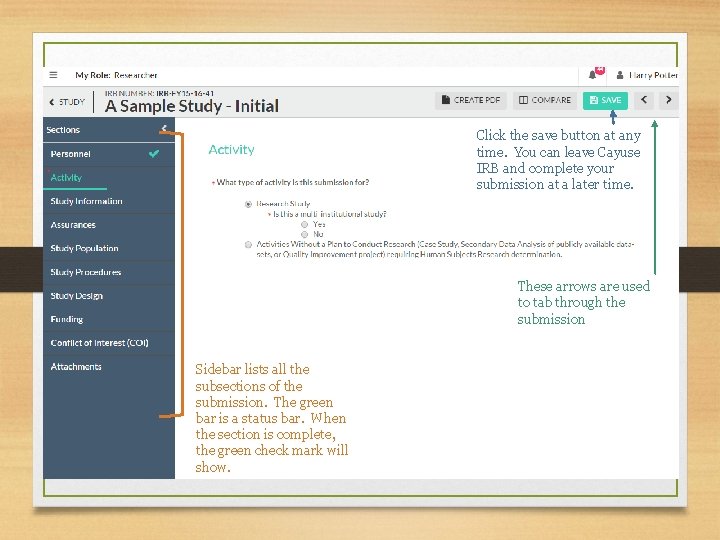The width and height of the screenshot is (720, 540).
Task: Open the notifications bell icon
Action: tap(593, 75)
